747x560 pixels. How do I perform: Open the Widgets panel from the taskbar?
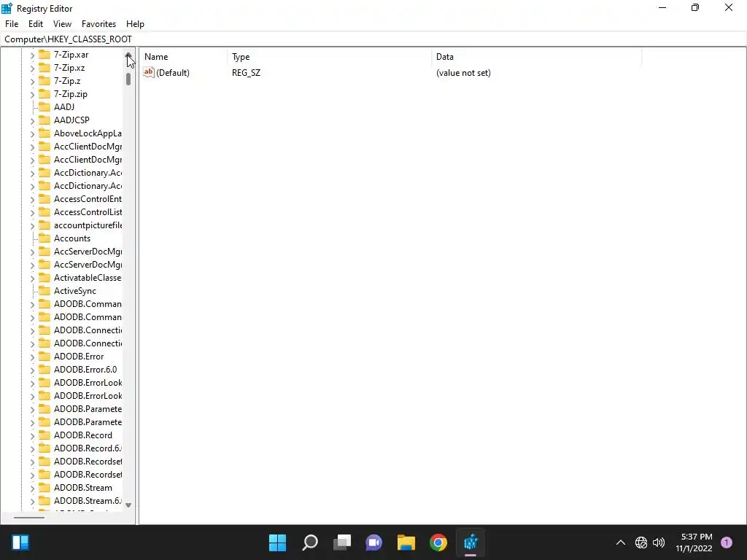[x=20, y=542]
